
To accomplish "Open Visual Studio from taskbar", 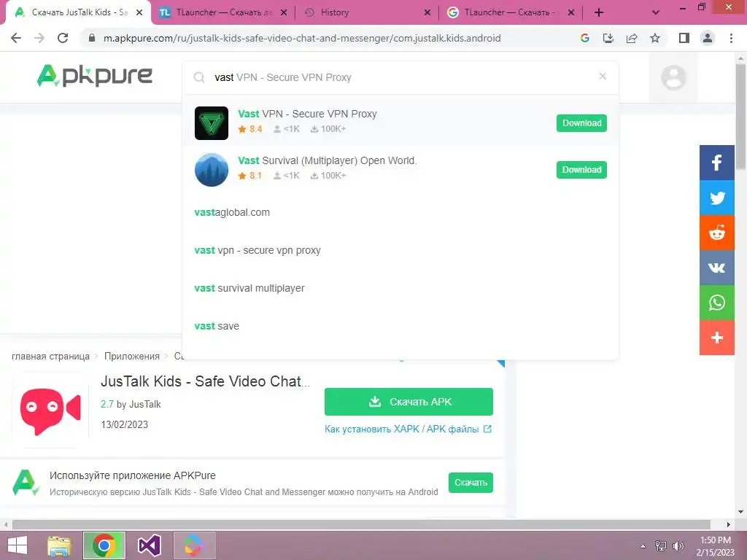I will 149,545.
